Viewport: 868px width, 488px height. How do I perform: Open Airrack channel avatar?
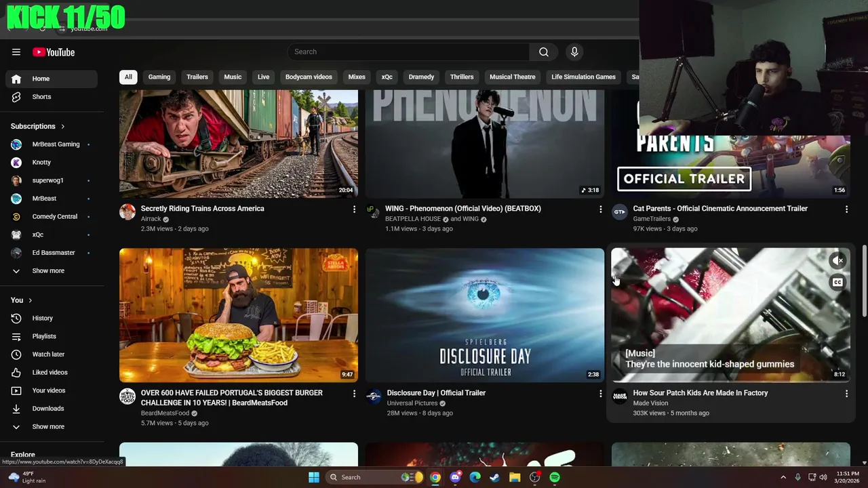click(x=127, y=212)
